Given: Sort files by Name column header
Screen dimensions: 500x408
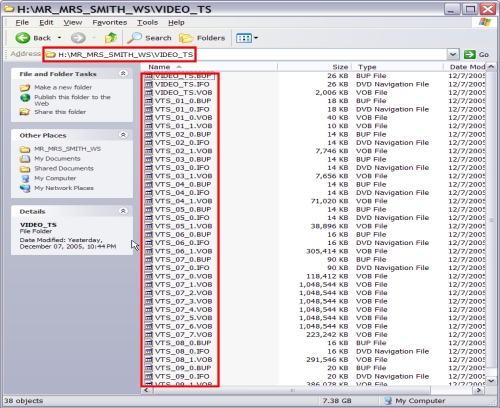Looking at the screenshot, I should point(209,67).
